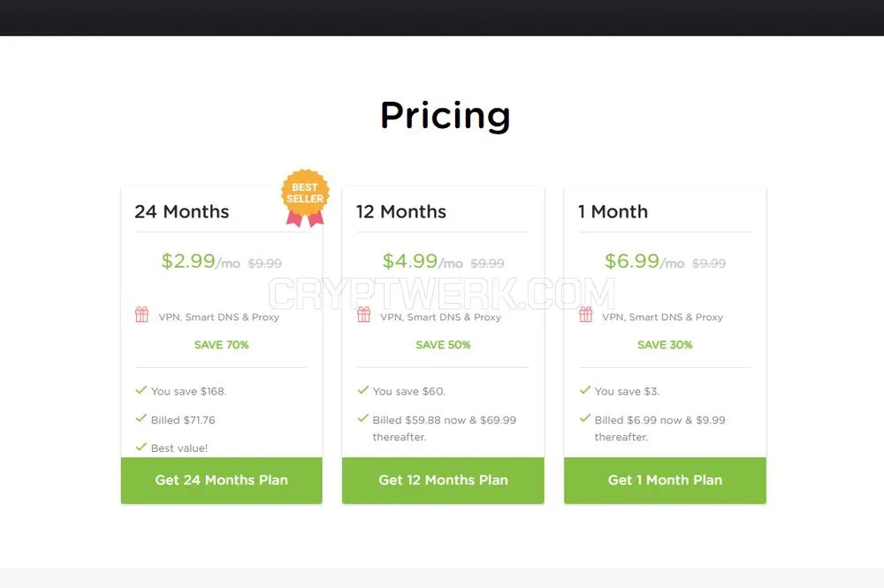The height and width of the screenshot is (588, 884).
Task: Click the Pricing page title
Action: point(446,116)
